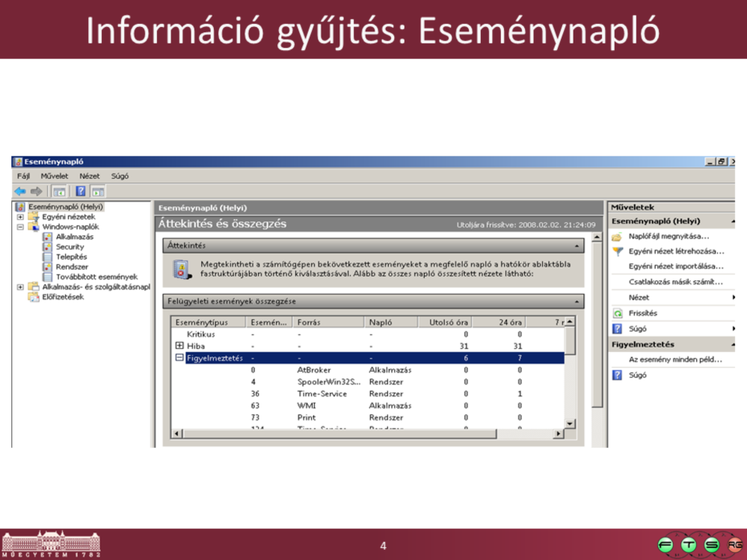Click Az esemény minden péld... action
The height and width of the screenshot is (560, 747).
tap(675, 360)
